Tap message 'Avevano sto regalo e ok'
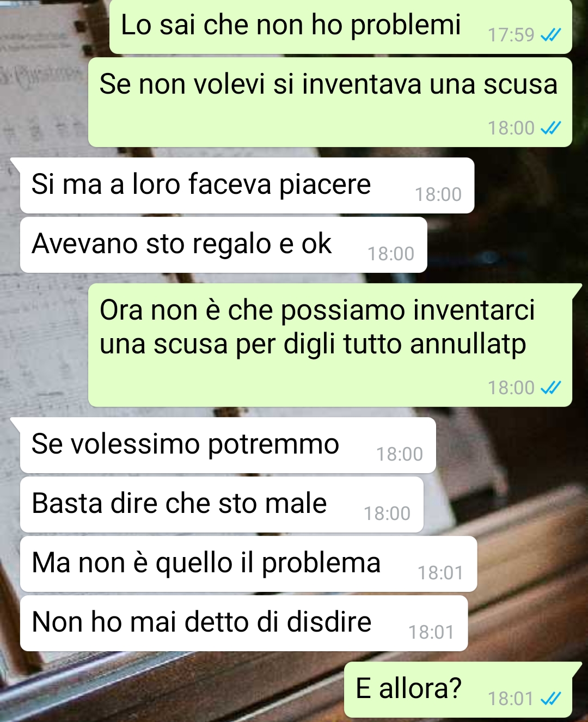 pyautogui.click(x=223, y=245)
